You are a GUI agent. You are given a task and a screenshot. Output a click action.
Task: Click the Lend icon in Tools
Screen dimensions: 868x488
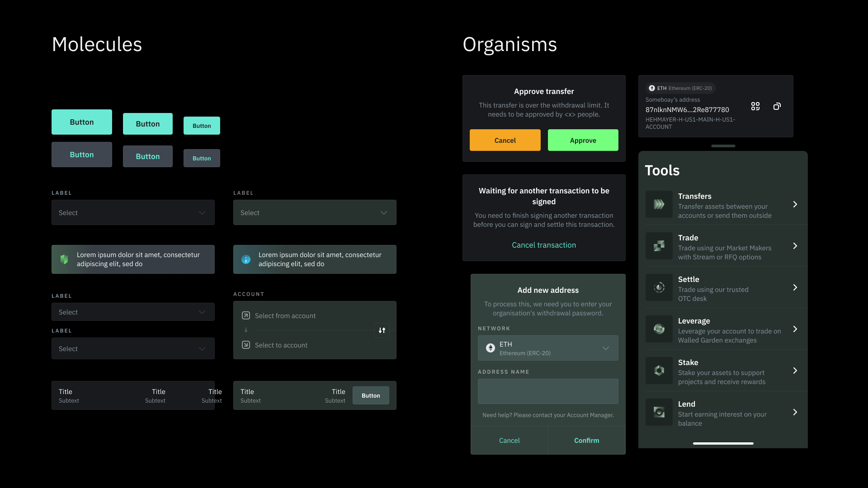pyautogui.click(x=659, y=412)
